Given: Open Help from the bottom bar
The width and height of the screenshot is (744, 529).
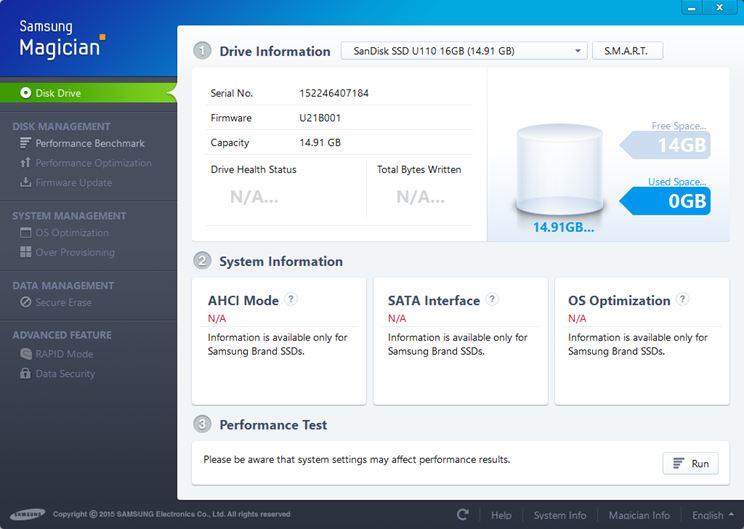Looking at the screenshot, I should click(501, 515).
